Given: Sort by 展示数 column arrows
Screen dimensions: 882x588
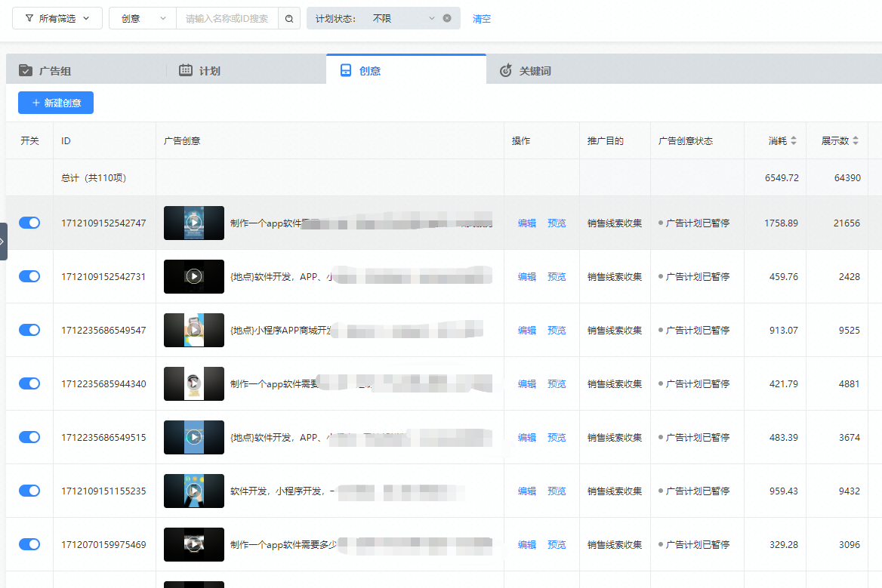Looking at the screenshot, I should pos(856,140).
